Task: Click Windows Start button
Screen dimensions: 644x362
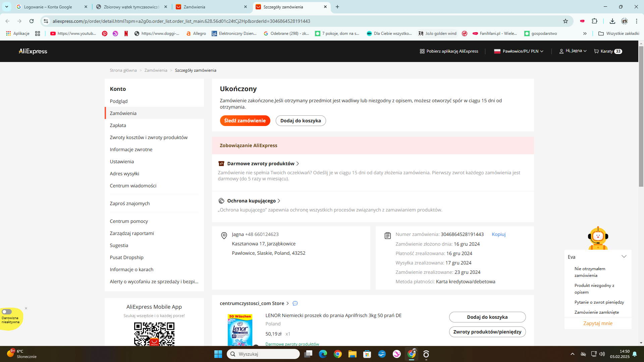Action: (x=218, y=354)
